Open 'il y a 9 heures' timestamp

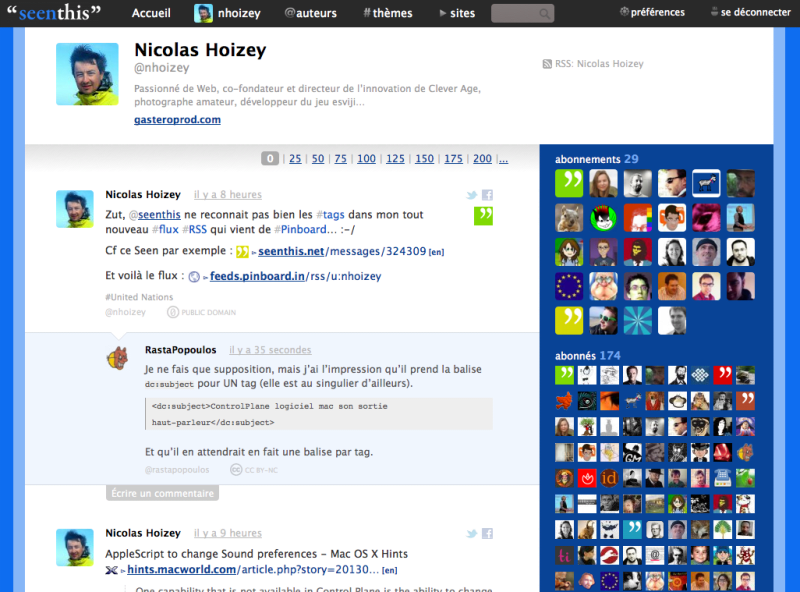(x=228, y=533)
